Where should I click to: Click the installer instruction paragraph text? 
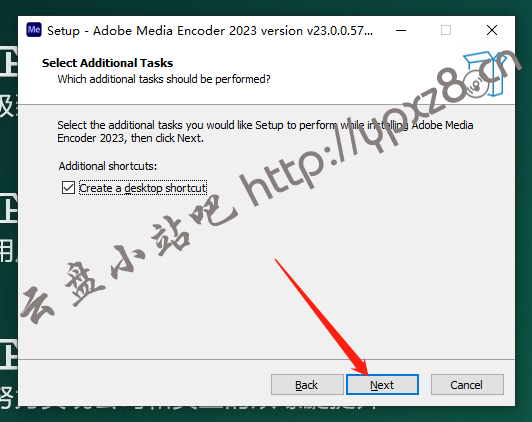tap(265, 132)
